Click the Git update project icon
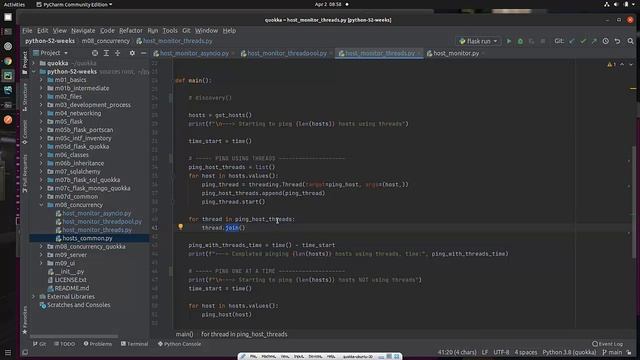The image size is (640, 360). coord(571,41)
